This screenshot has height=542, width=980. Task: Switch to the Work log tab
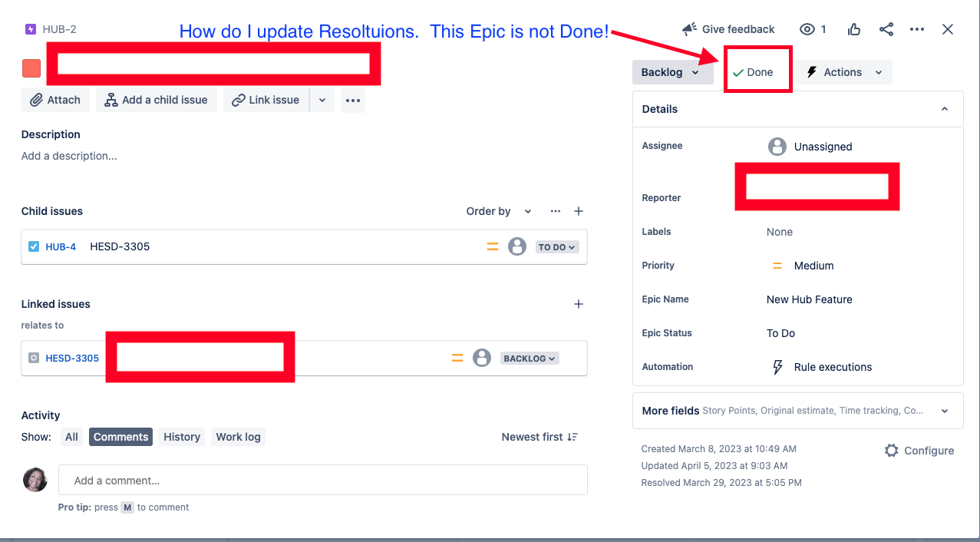238,437
